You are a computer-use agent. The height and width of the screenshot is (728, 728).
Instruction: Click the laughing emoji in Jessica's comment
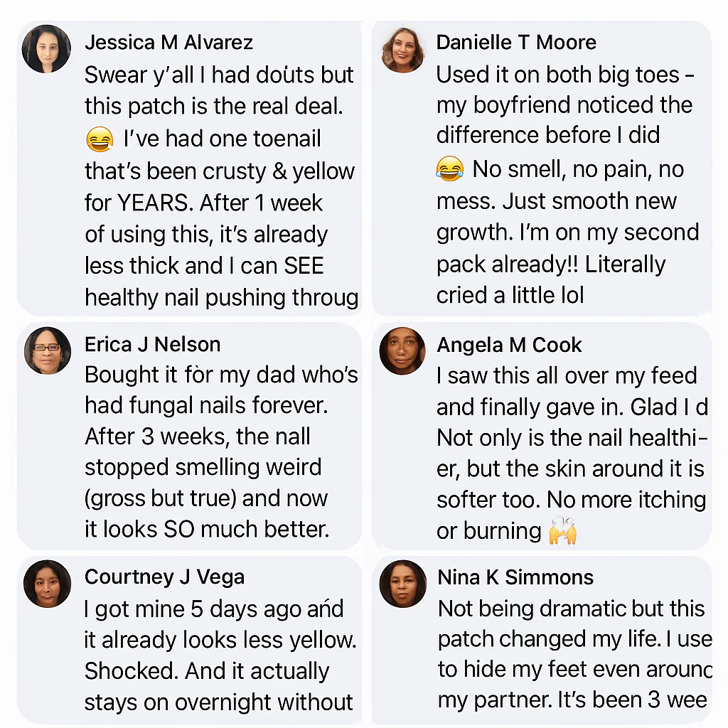point(99,140)
